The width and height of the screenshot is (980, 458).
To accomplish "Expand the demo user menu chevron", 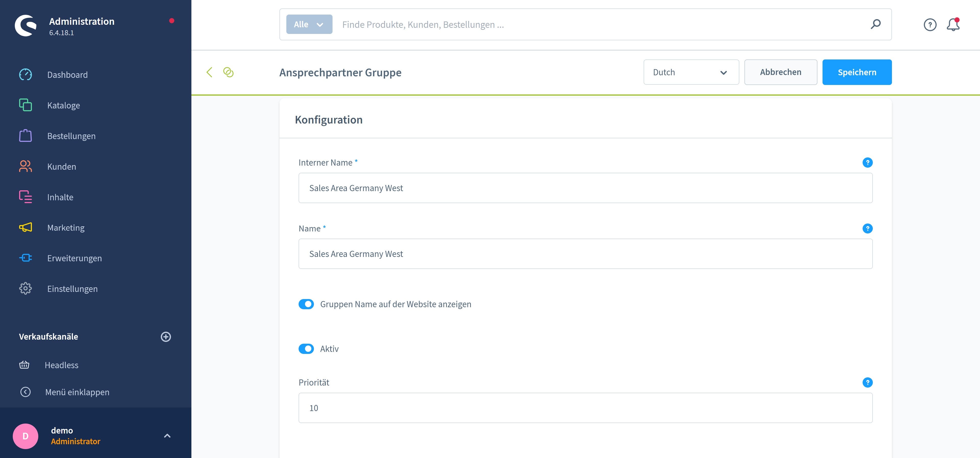I will (x=167, y=436).
